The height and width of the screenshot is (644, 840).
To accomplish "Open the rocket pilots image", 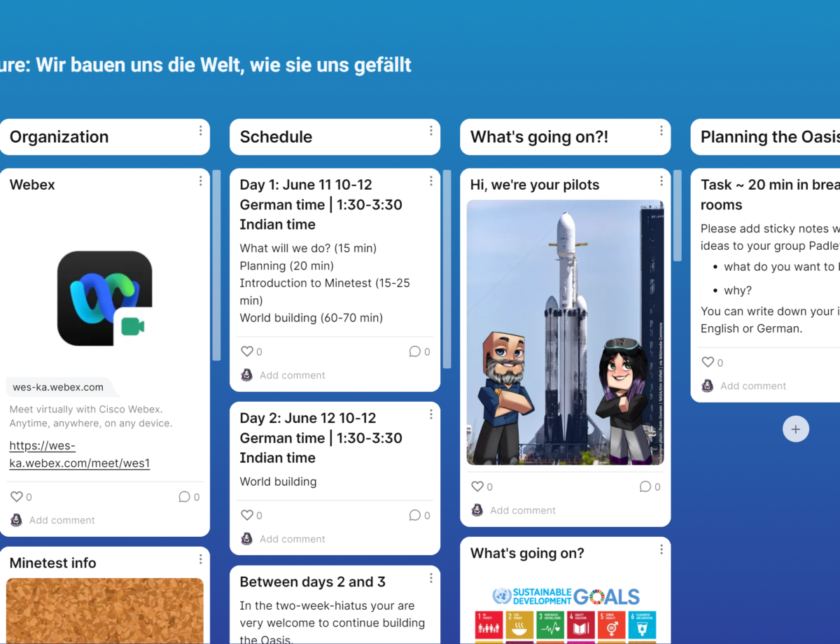I will pos(565,332).
